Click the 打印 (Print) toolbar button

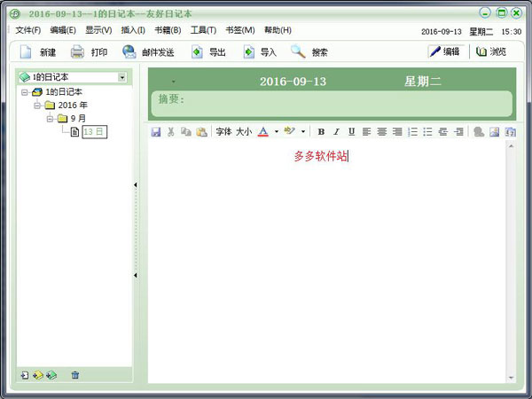click(x=89, y=52)
